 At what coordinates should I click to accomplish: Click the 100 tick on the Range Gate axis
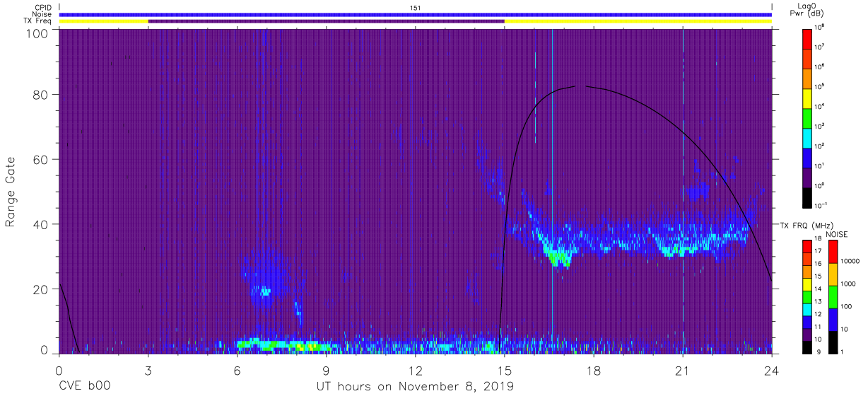(x=35, y=33)
